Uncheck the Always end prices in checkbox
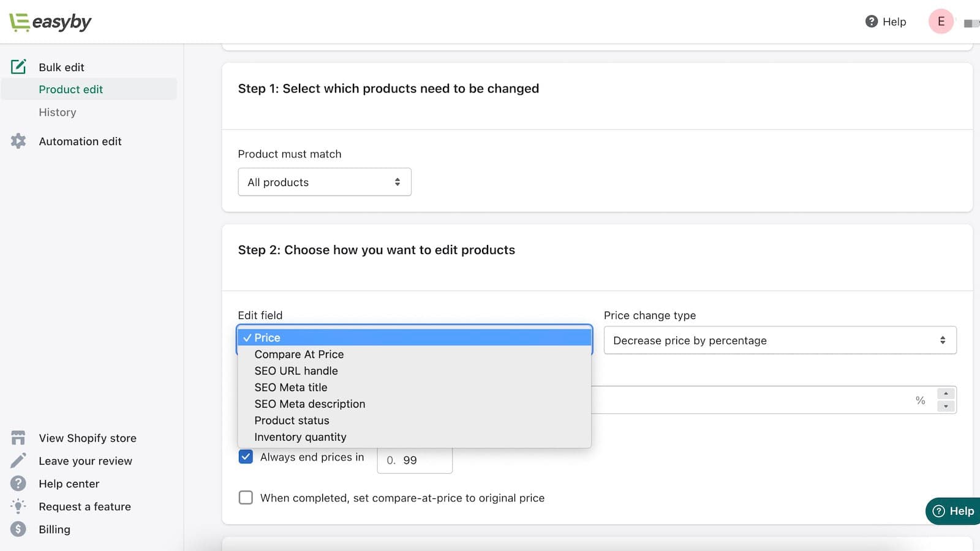 click(246, 456)
